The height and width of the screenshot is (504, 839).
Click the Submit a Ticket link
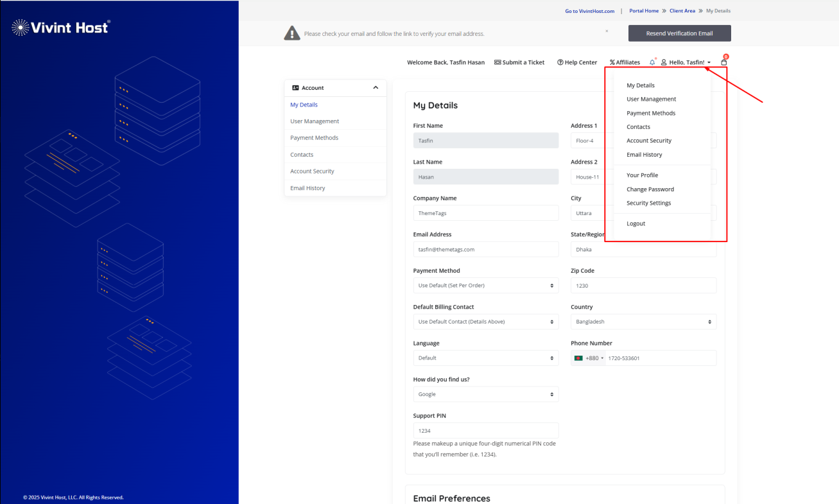[x=519, y=62]
